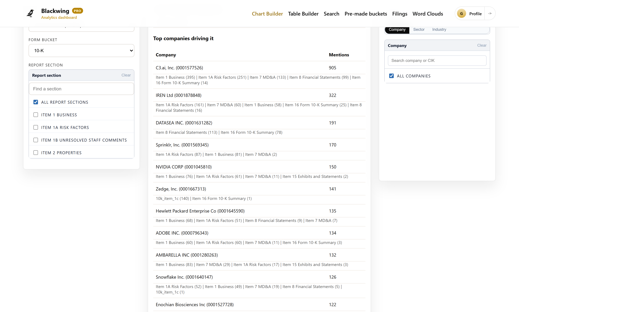Open the Form Bucket 10-K dropdown
The width and height of the screenshot is (644, 312).
81,51
